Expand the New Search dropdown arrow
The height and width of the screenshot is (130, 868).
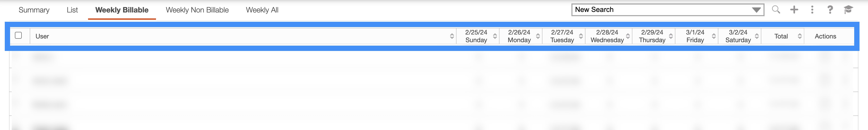756,10
